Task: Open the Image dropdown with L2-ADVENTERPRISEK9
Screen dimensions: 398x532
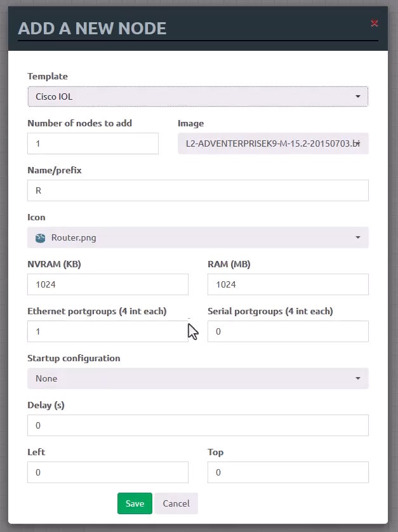Action: [x=273, y=143]
